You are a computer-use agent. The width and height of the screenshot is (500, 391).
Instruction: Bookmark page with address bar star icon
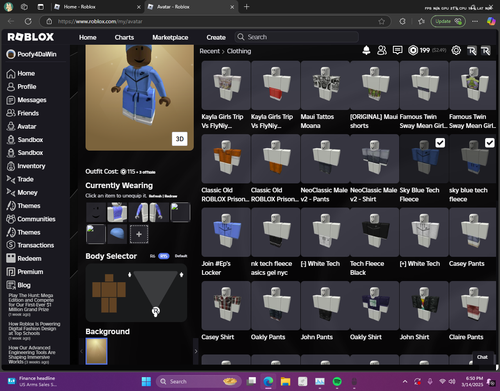point(382,21)
